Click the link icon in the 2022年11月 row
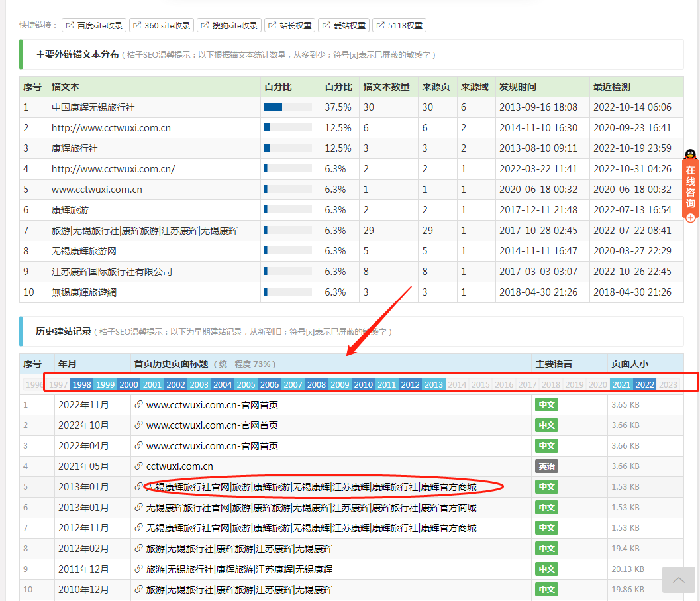Screen dimensions: 700x601 (139, 404)
